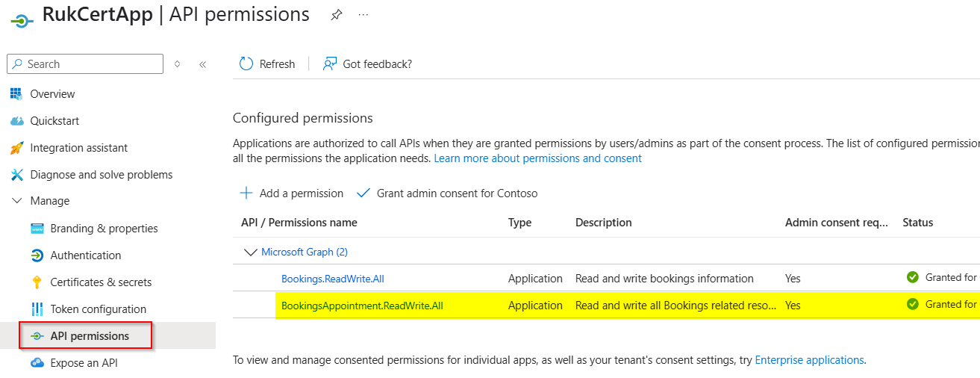
Task: Click green status check for Bookings.ReadWrite.All
Action: pyautogui.click(x=912, y=277)
